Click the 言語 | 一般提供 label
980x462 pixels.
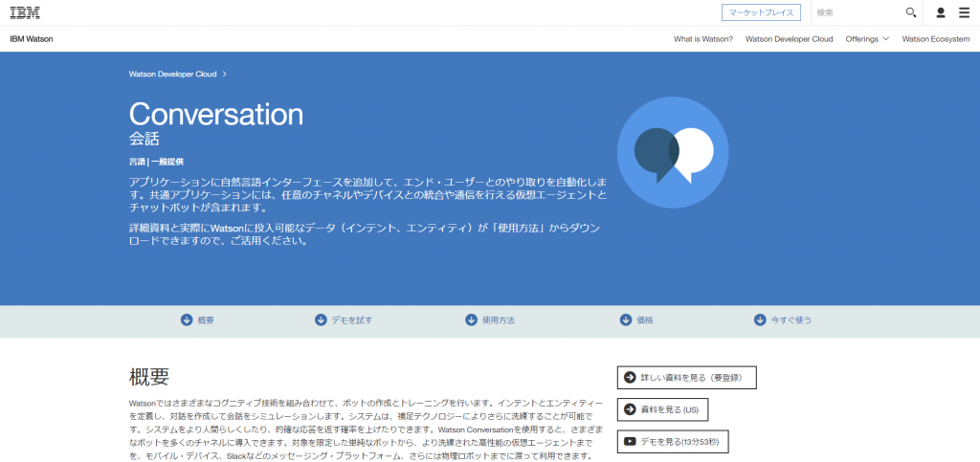156,162
